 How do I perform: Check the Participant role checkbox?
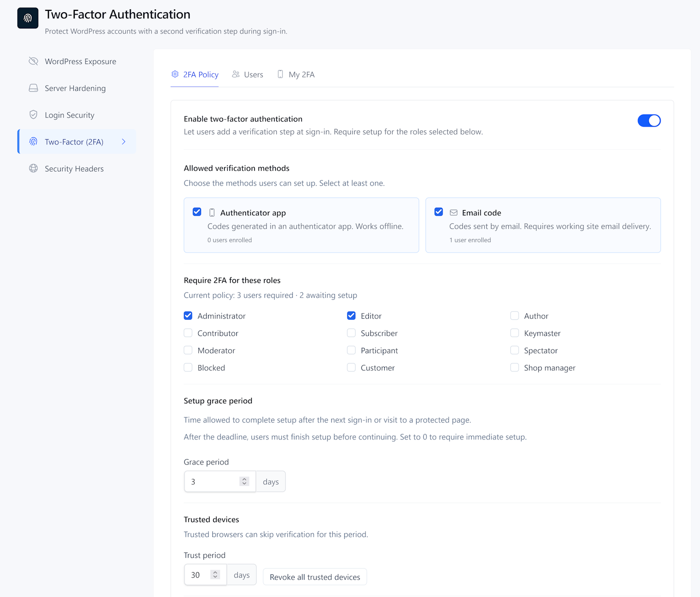pyautogui.click(x=351, y=350)
